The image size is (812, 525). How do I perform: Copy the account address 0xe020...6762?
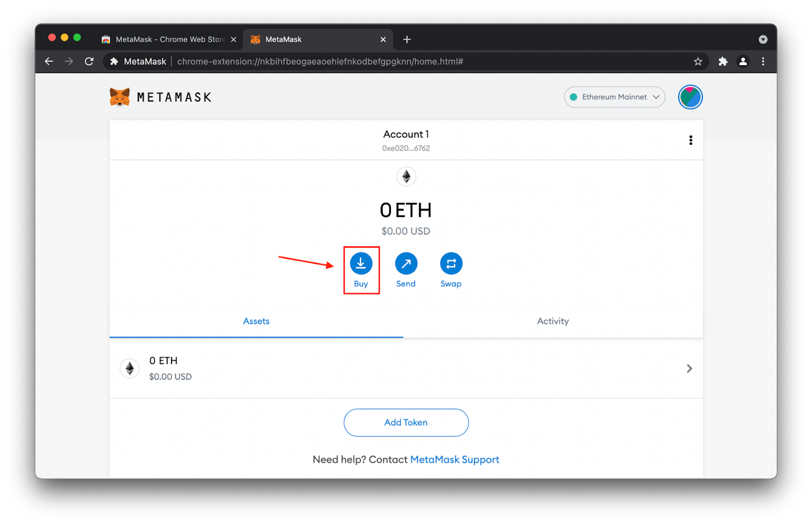tap(406, 149)
